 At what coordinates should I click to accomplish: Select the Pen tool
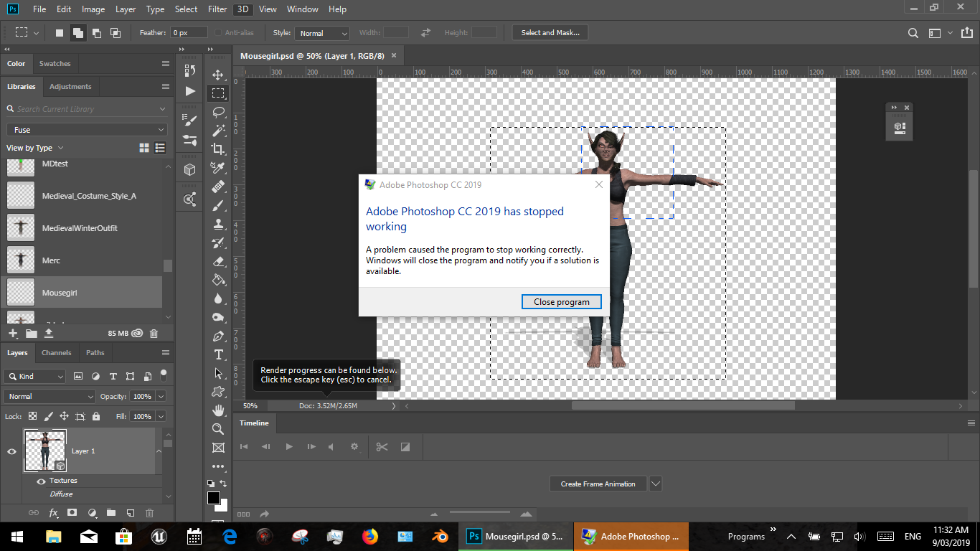pyautogui.click(x=218, y=336)
